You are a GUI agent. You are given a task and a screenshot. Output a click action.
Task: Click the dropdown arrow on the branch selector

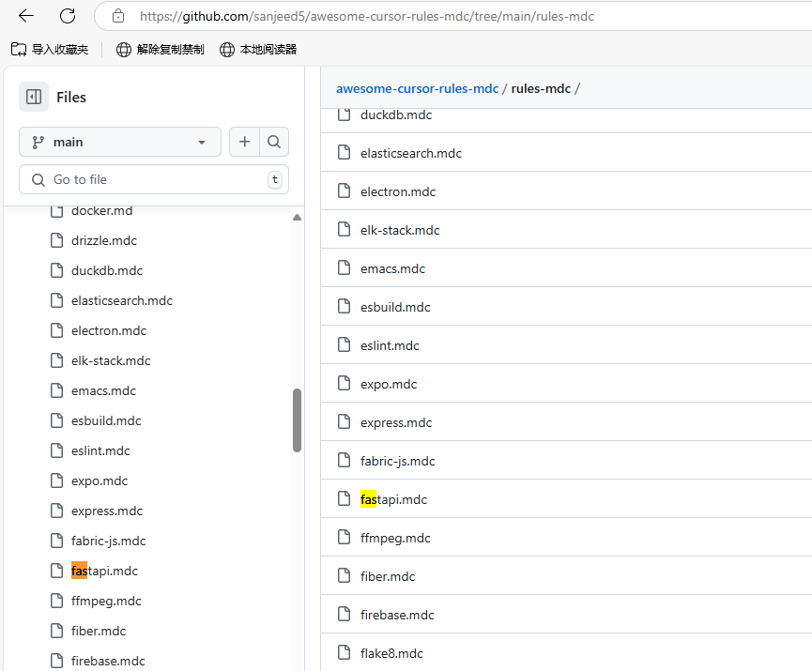(x=202, y=143)
